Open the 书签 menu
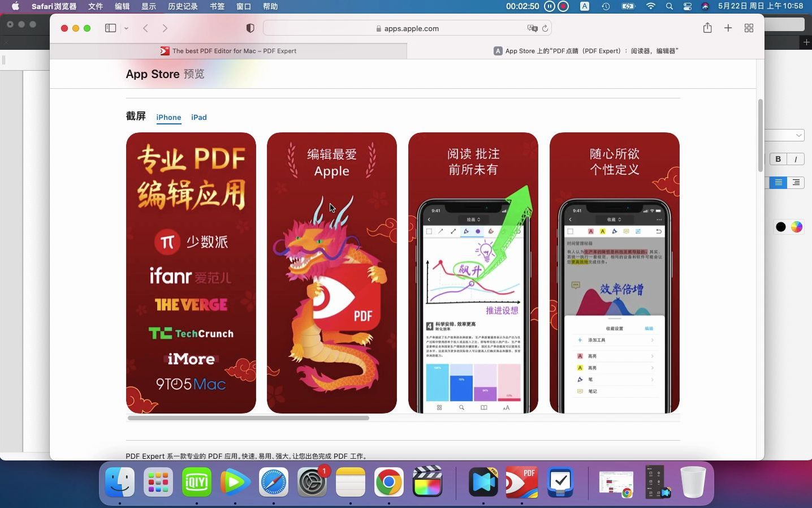The height and width of the screenshot is (508, 812). (217, 6)
